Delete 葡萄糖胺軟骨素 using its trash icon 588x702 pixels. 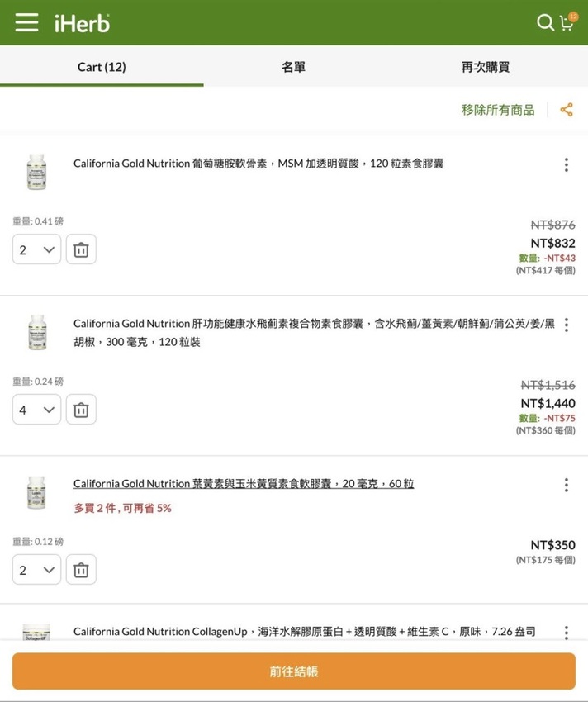coord(80,249)
